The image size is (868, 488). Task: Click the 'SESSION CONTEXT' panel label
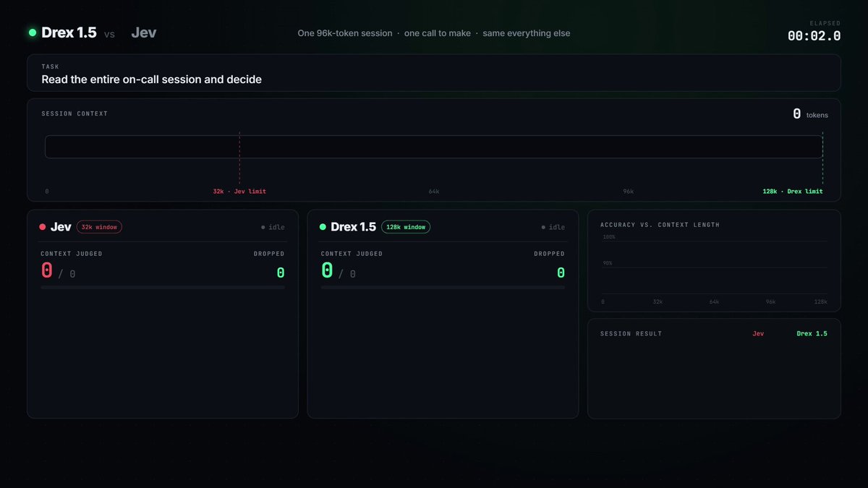[75, 114]
